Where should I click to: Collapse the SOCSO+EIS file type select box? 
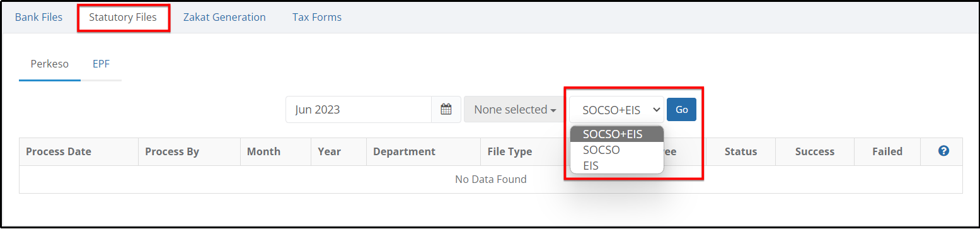[616, 109]
